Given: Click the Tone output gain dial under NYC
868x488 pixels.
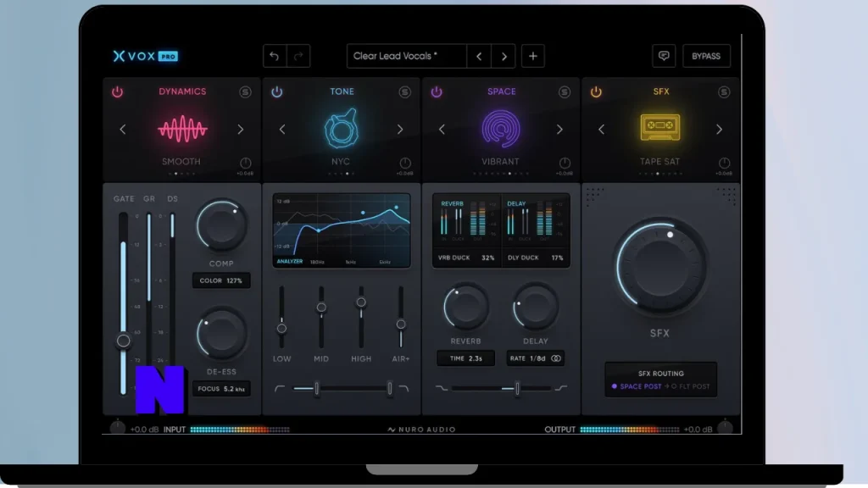Looking at the screenshot, I should point(405,163).
